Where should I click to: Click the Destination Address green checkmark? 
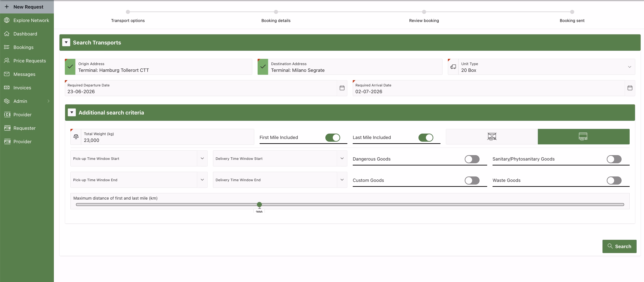(263, 67)
